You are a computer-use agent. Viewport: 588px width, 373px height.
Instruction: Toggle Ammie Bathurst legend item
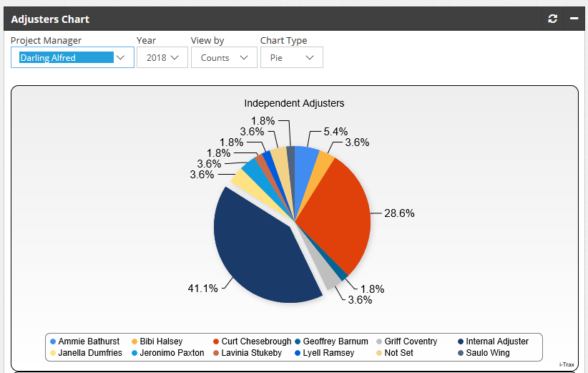coord(88,341)
